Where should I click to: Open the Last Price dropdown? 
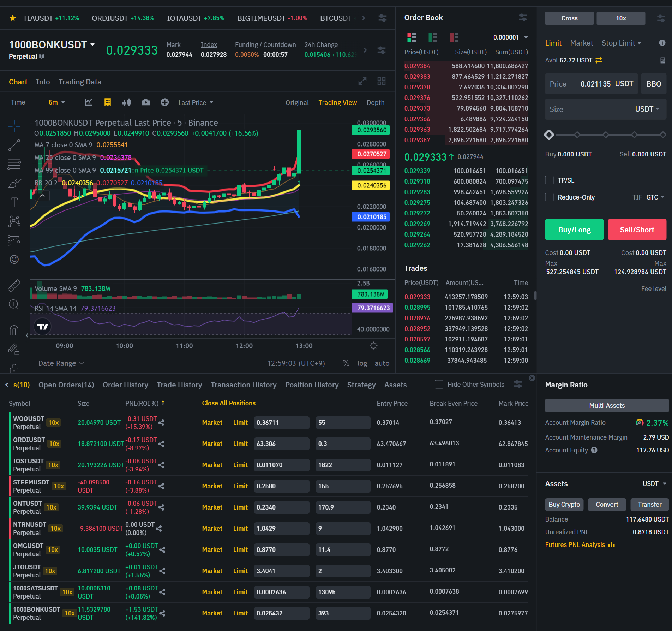point(196,102)
